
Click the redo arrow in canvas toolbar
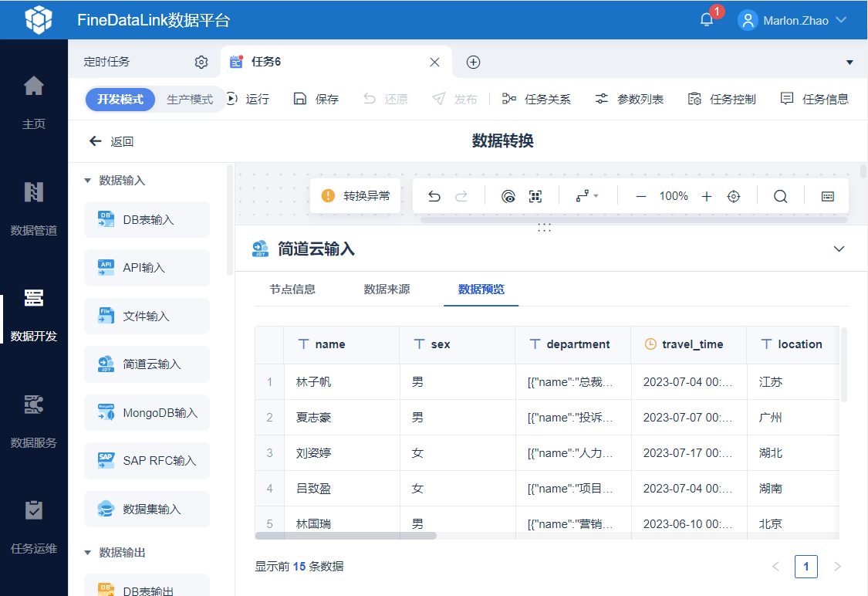coord(461,196)
